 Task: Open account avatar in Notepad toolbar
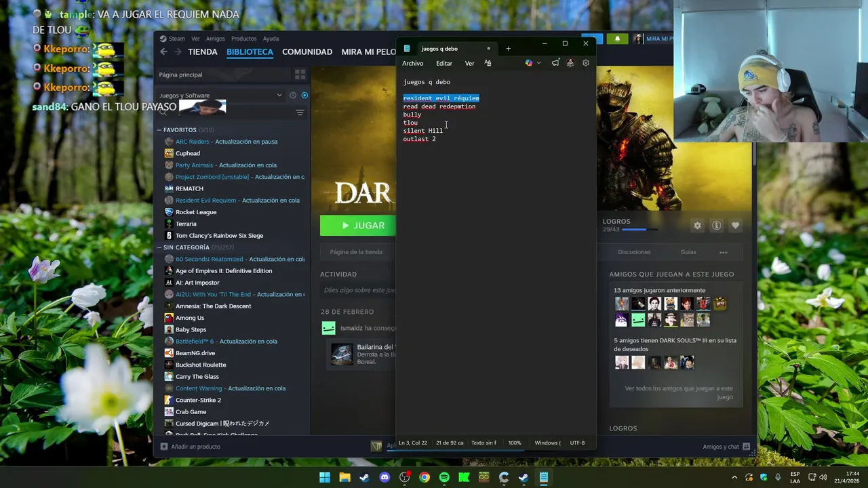coord(570,63)
